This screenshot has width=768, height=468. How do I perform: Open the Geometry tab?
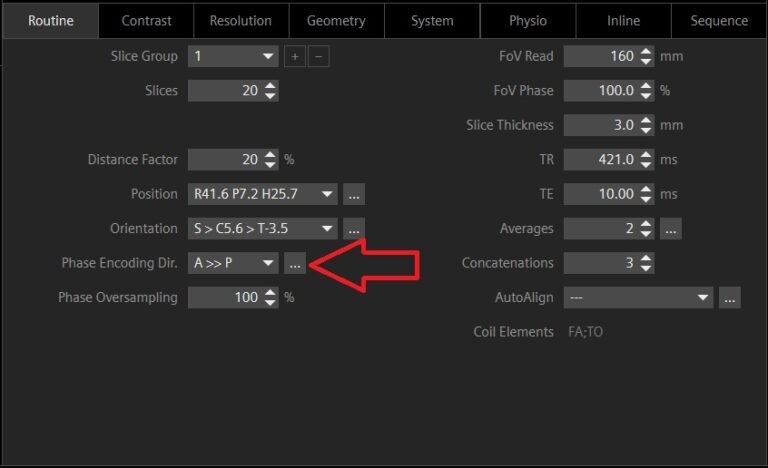pyautogui.click(x=336, y=20)
